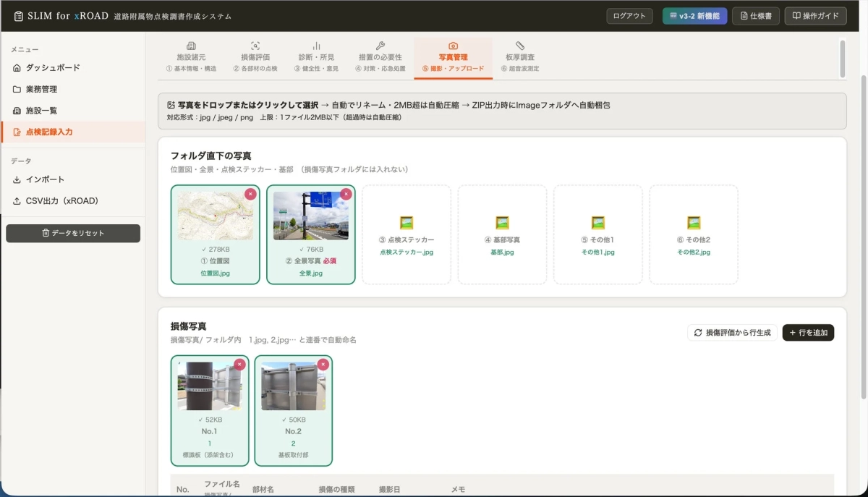Select 点検記録入力 in the sidebar
The width and height of the screenshot is (868, 497).
point(73,132)
